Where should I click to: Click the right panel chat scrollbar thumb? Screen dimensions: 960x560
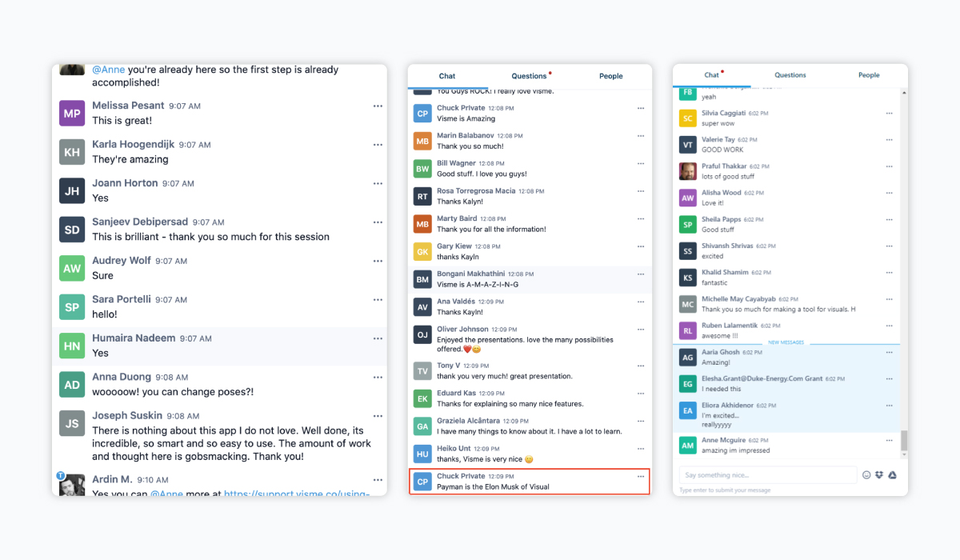tap(904, 441)
